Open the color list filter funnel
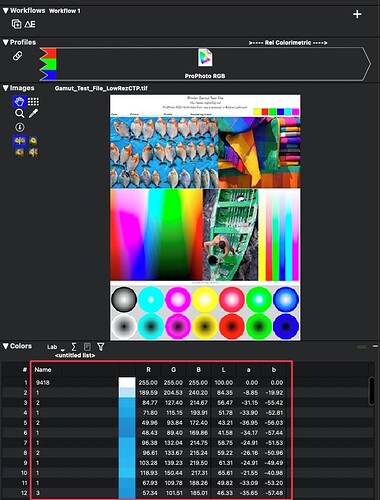Image resolution: width=380 pixels, height=500 pixels. tap(100, 347)
